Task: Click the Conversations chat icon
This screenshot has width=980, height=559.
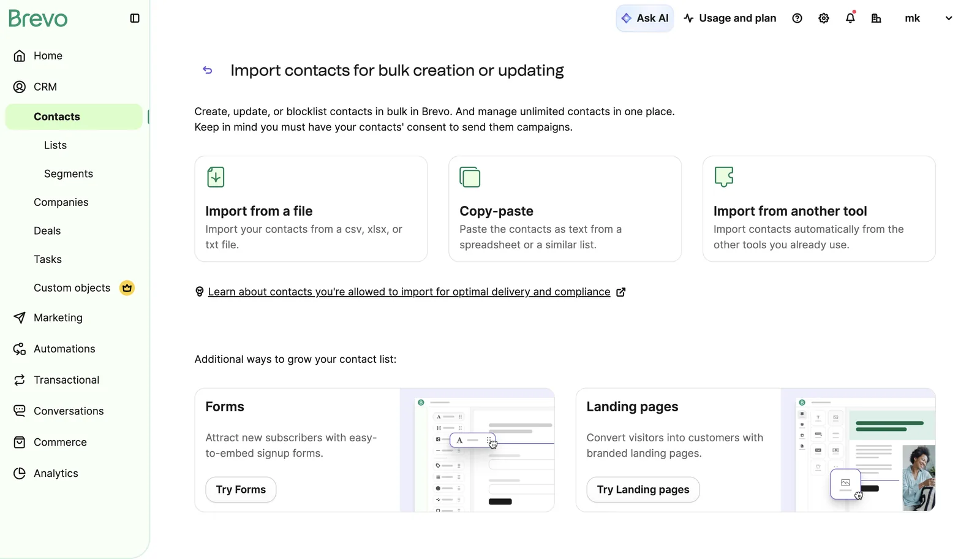Action: (x=20, y=411)
